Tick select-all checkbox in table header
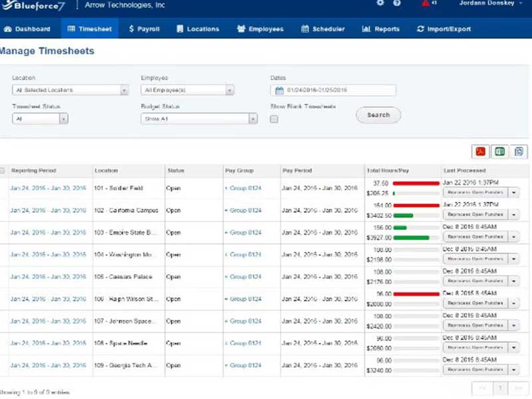Image resolution: width=532 pixels, height=399 pixels. click(x=2, y=171)
